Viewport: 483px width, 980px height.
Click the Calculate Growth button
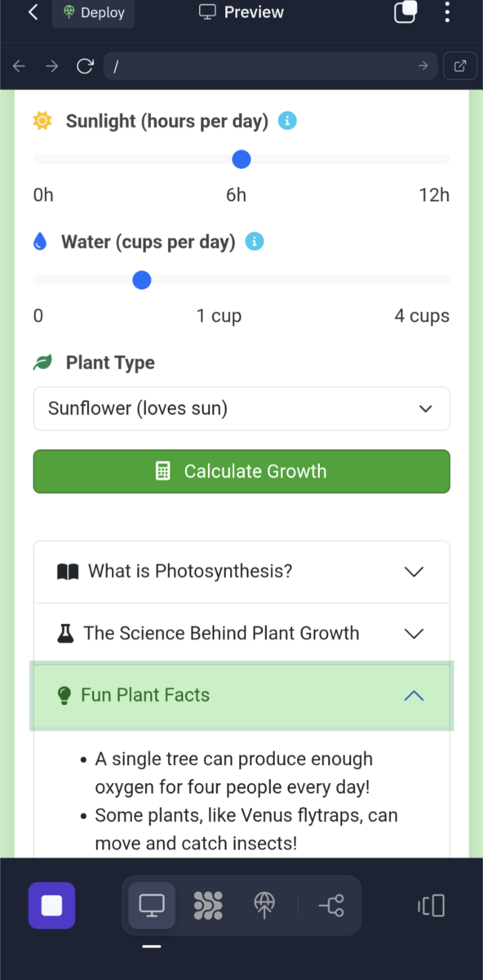click(241, 471)
